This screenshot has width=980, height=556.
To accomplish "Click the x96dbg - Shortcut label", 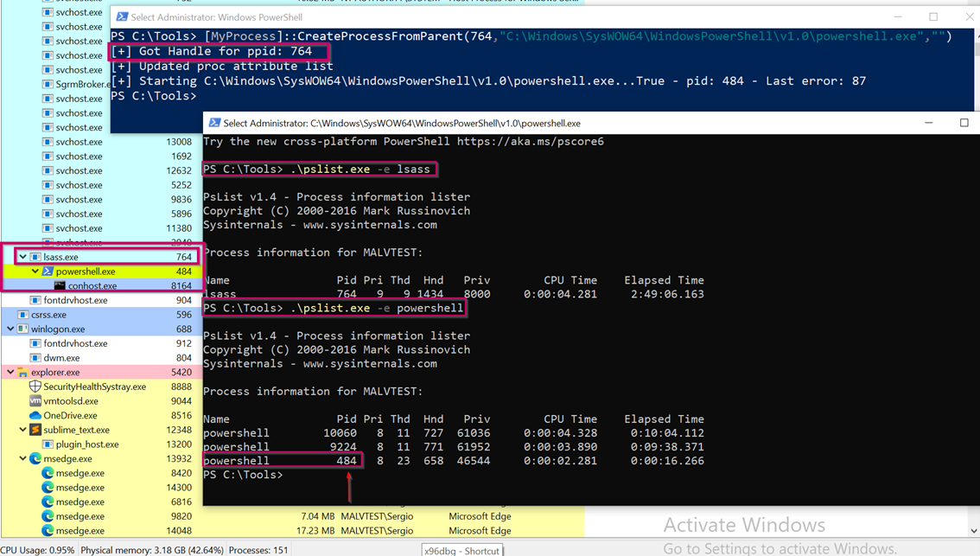I will [461, 550].
